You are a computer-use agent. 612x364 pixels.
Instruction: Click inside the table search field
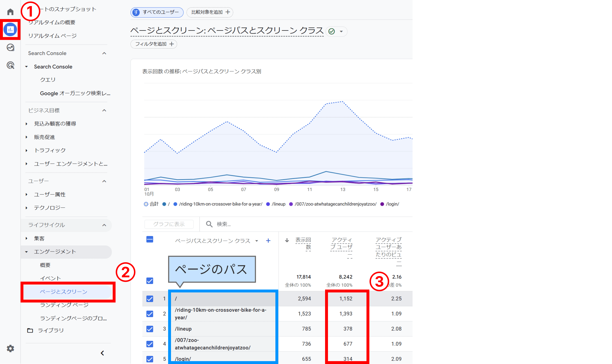(246, 224)
